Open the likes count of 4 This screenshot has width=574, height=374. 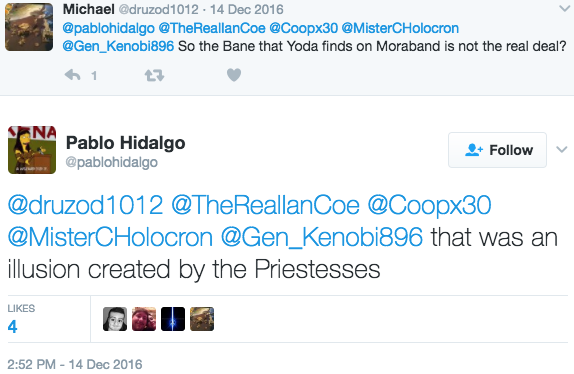[x=12, y=326]
